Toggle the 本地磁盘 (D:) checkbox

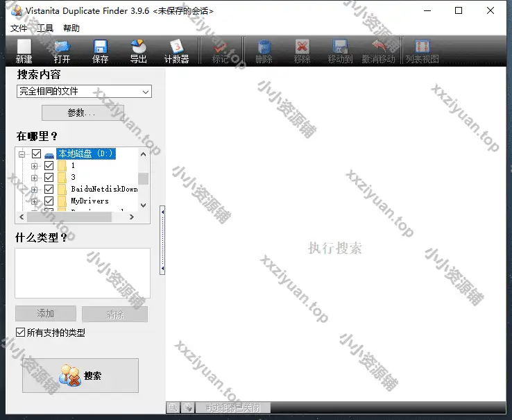point(37,154)
